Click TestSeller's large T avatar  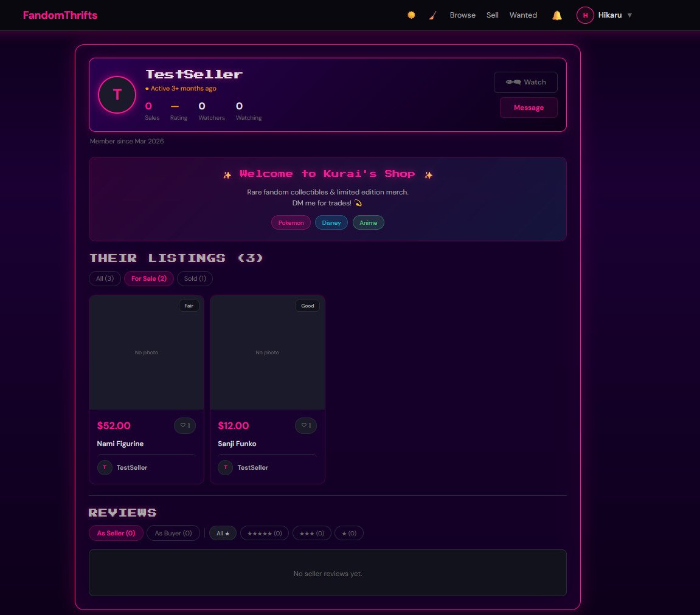[117, 95]
